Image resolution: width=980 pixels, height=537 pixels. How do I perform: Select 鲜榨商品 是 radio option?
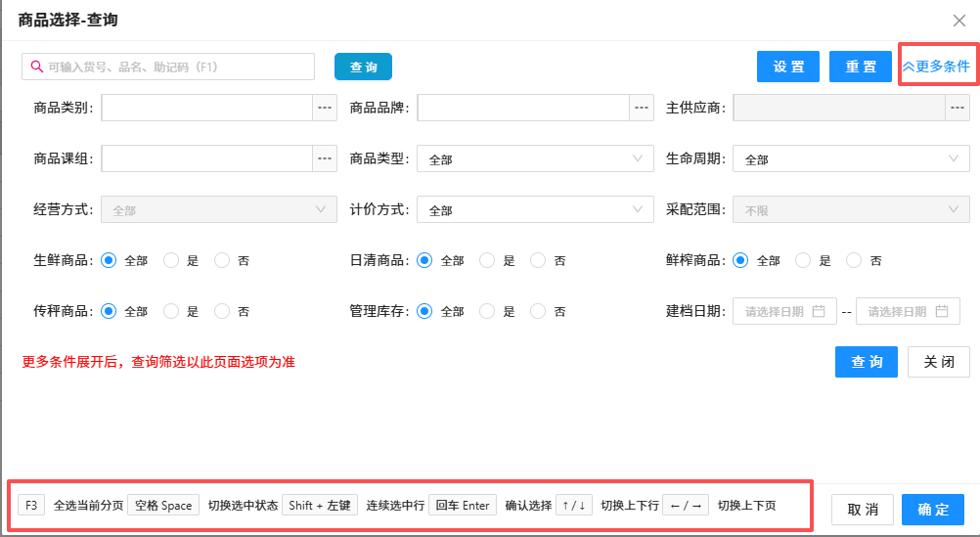803,260
